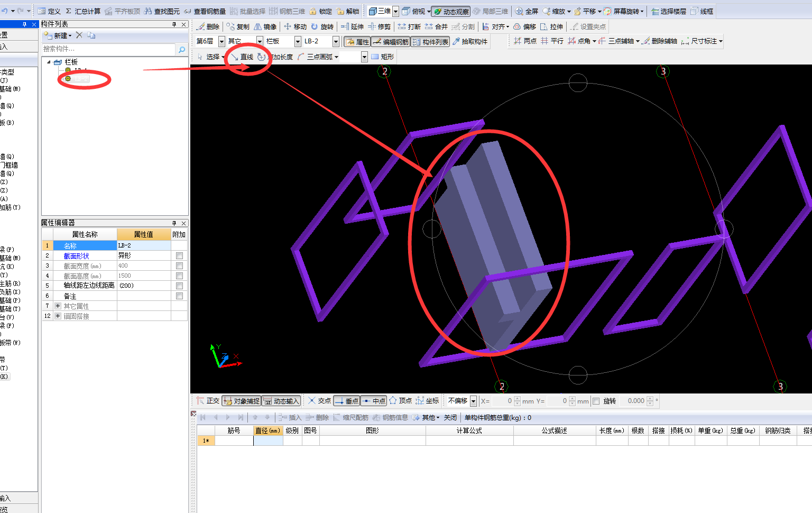Viewport: 812px width, 513px height.
Task: Select the 打断 break tool
Action: tap(409, 26)
